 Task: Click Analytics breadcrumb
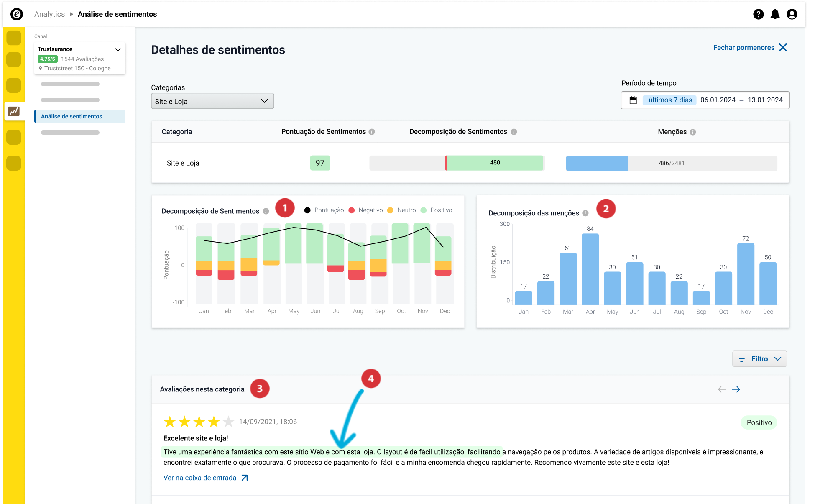49,14
